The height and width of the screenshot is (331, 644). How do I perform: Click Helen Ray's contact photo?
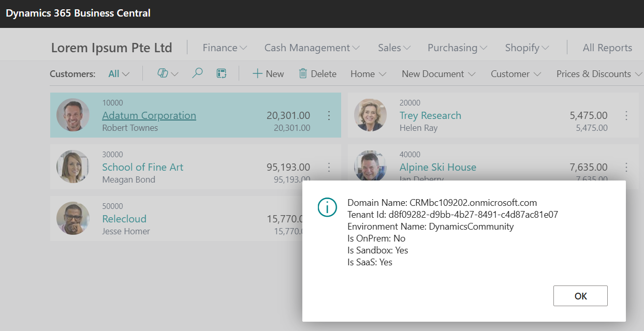[371, 115]
